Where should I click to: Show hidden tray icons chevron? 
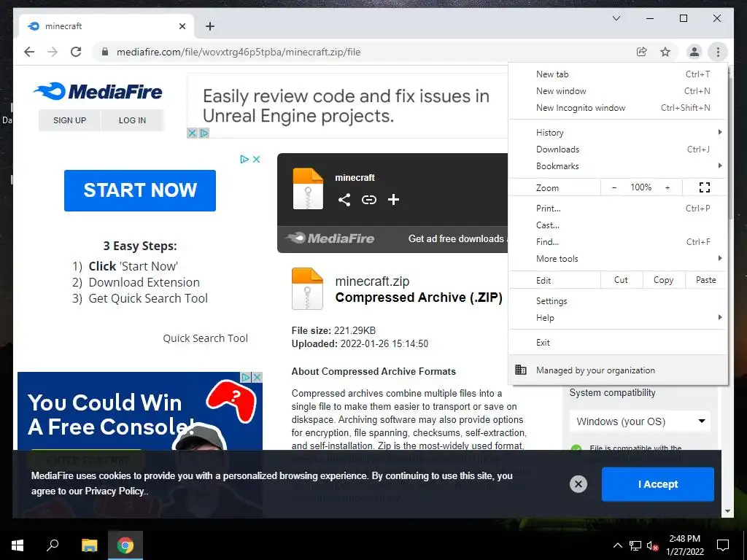pyautogui.click(x=617, y=545)
